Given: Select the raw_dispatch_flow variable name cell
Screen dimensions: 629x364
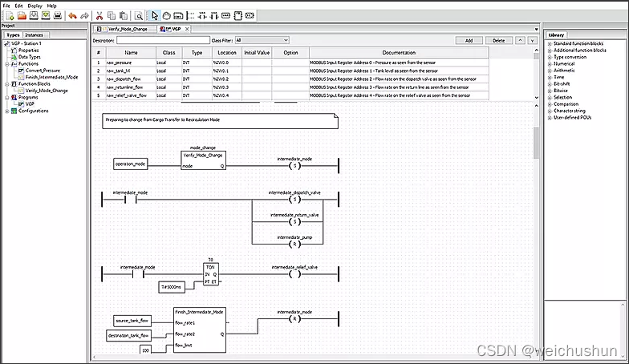Looking at the screenshot, I should click(x=131, y=79).
